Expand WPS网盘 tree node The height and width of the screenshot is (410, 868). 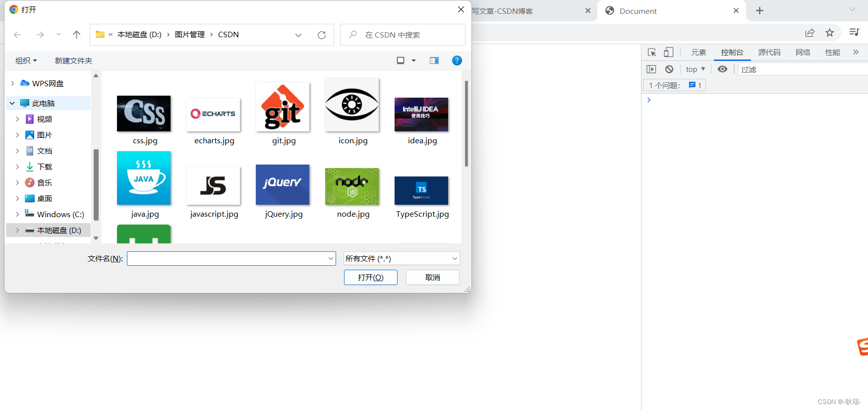click(x=12, y=83)
